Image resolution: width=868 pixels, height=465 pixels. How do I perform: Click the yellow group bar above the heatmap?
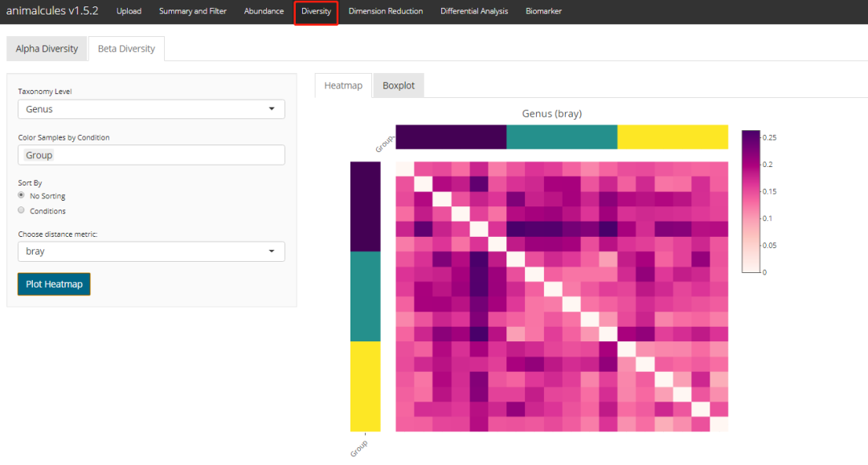pos(673,137)
